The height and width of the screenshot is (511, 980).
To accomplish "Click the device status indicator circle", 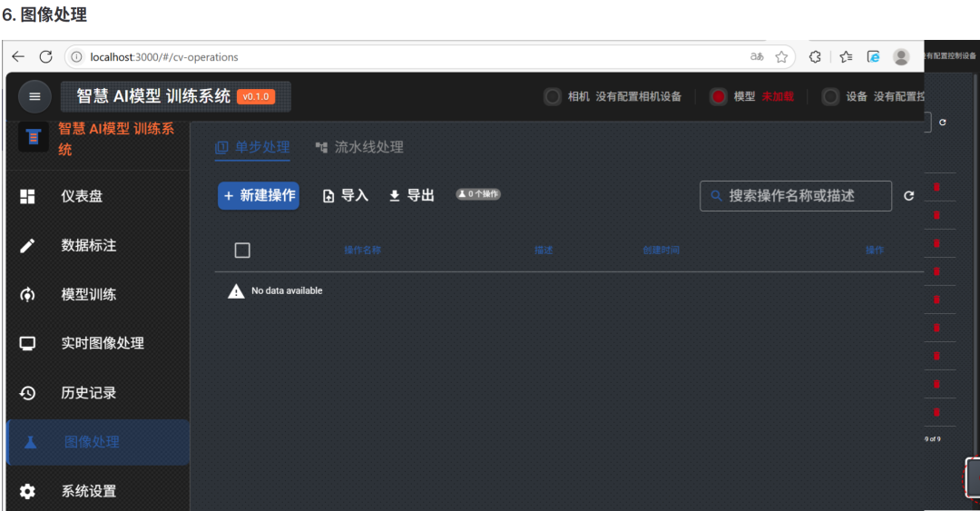I will point(830,96).
